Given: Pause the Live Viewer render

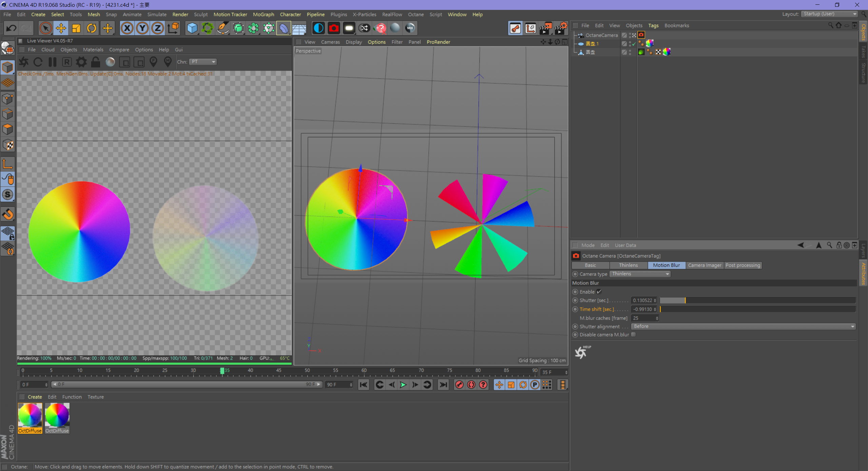Looking at the screenshot, I should (52, 62).
